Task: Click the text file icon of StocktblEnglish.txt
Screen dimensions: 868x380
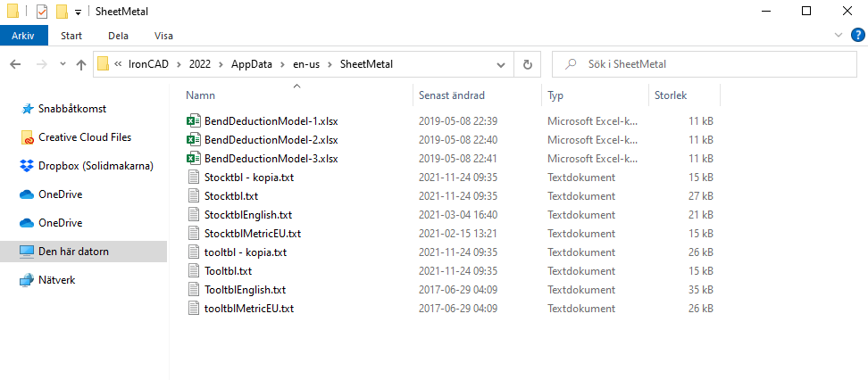Action: [x=193, y=215]
